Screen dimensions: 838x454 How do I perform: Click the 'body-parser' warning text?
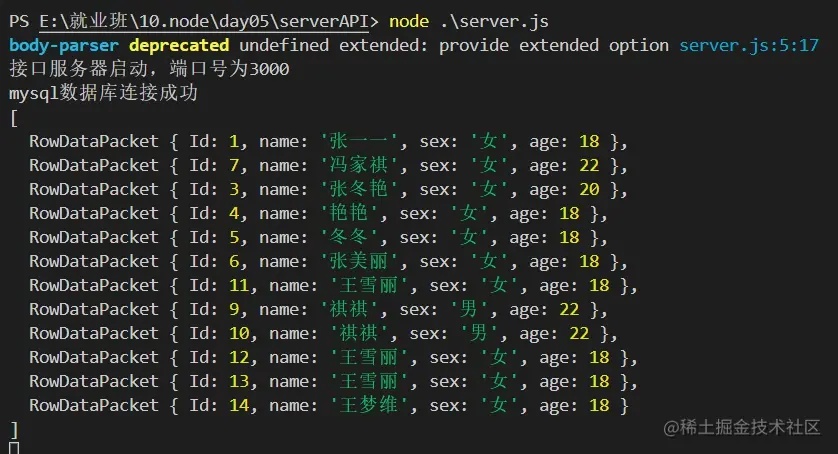(x=64, y=45)
